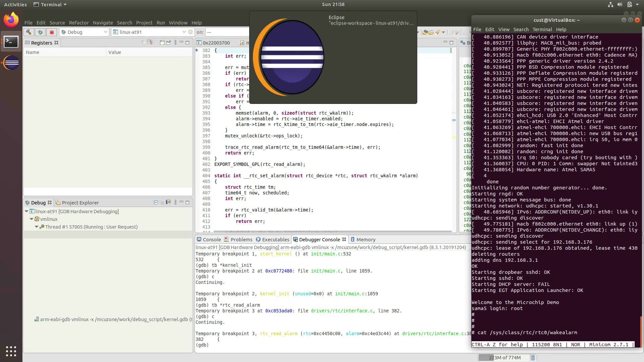This screenshot has height=362, width=644.
Task: Click the Debug bug launch button
Action: 40,32
